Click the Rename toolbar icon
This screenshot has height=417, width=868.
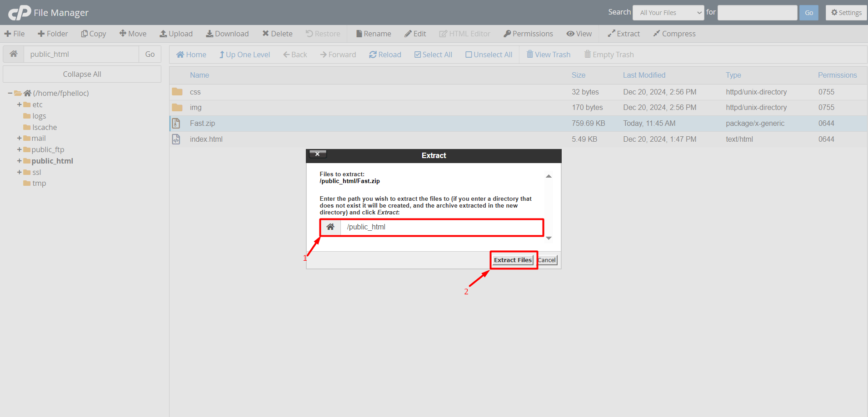(x=359, y=34)
